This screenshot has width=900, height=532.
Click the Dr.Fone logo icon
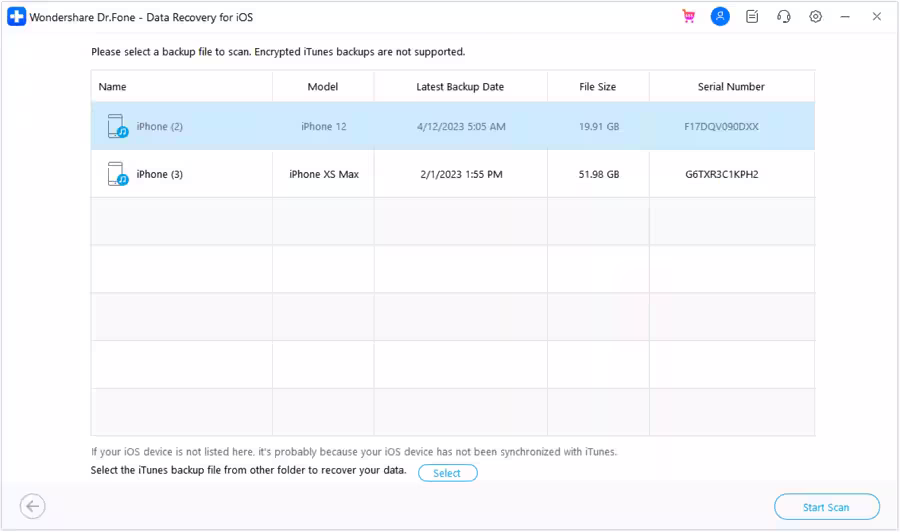pyautogui.click(x=16, y=17)
